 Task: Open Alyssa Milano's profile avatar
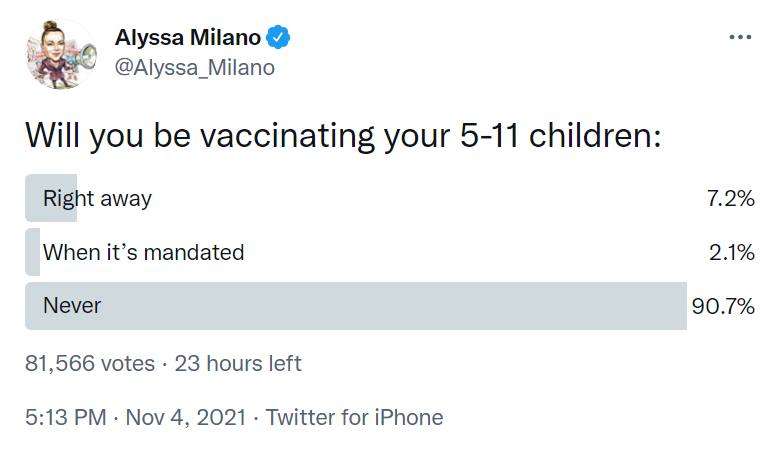62,54
